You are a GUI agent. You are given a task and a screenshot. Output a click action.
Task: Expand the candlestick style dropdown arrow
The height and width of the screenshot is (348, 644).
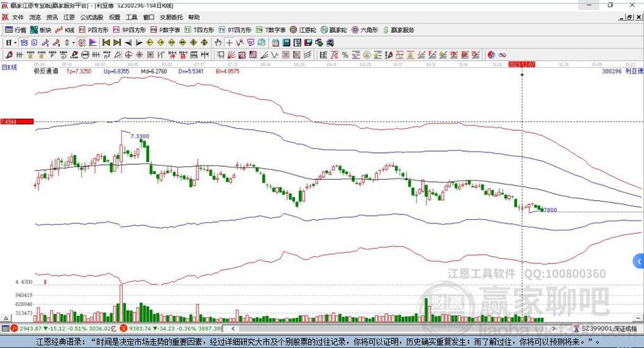(73, 42)
